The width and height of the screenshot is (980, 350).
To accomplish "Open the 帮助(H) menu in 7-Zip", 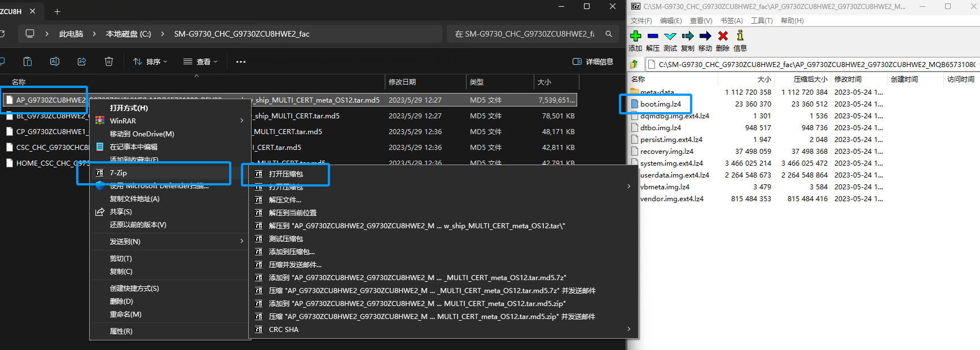I will [x=792, y=21].
